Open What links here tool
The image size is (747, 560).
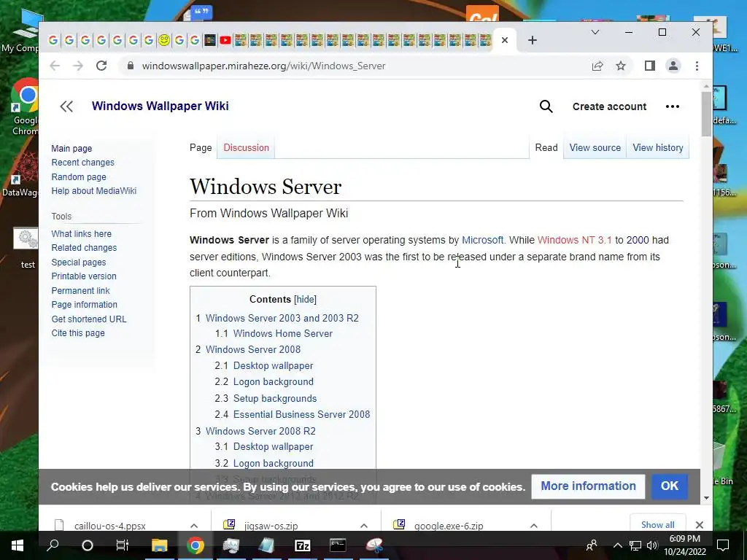[82, 234]
